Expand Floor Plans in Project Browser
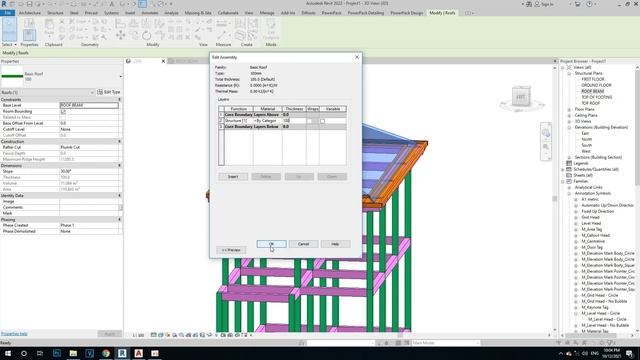 tap(569, 109)
